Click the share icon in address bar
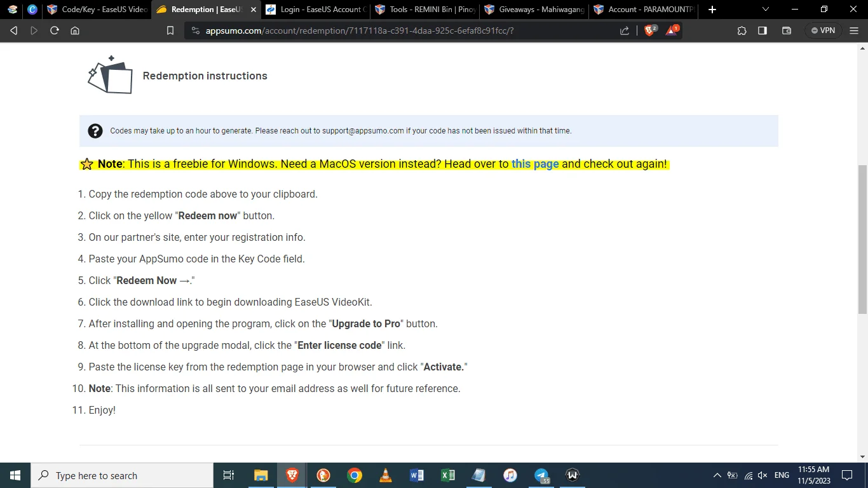This screenshot has height=488, width=868. 625,30
